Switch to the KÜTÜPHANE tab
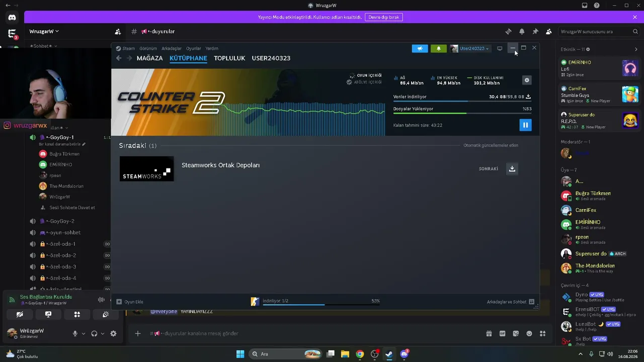This screenshot has height=362, width=644. point(188,58)
